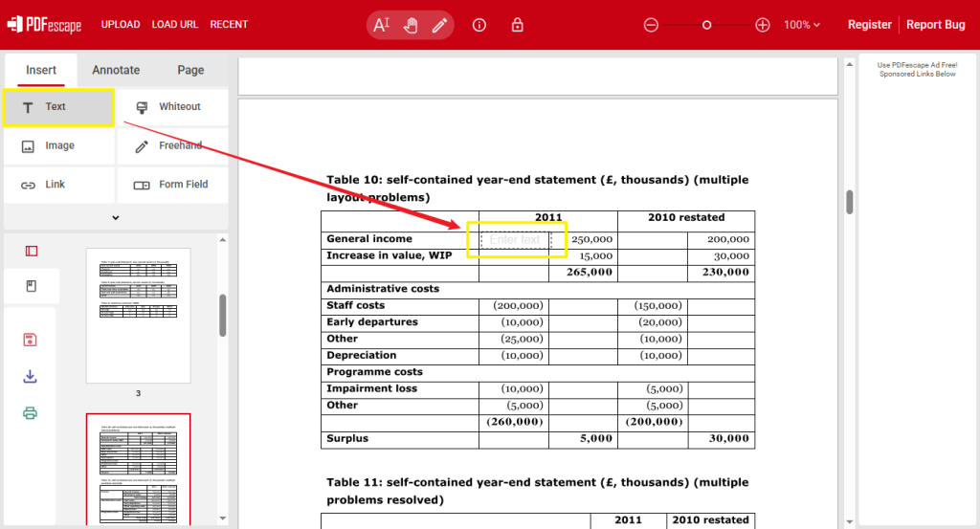Click the lock document icon

click(517, 25)
